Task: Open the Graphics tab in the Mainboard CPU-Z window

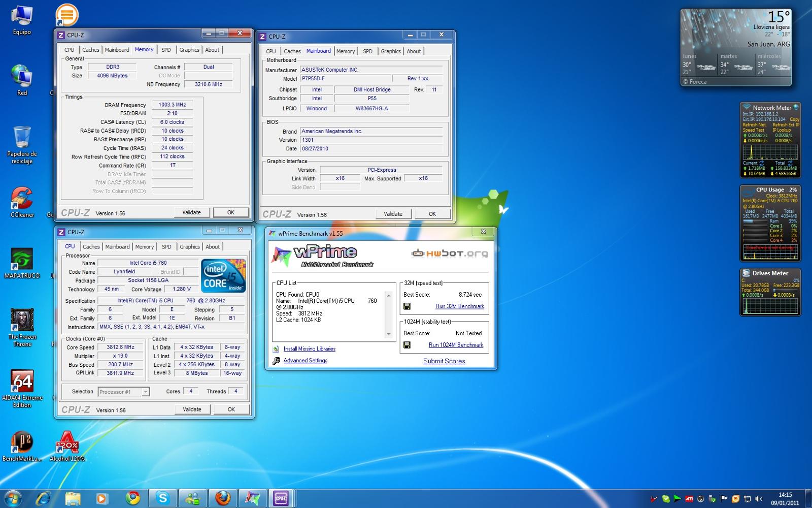Action: coord(391,51)
